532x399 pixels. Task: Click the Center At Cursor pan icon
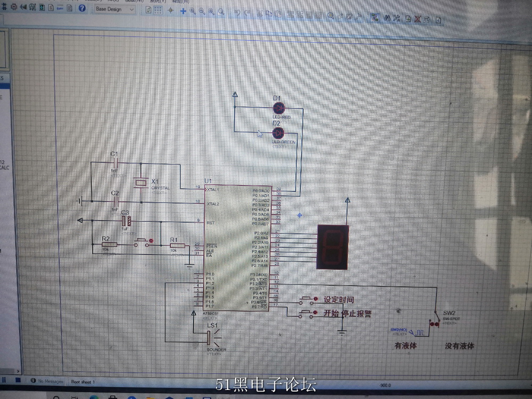click(x=183, y=11)
